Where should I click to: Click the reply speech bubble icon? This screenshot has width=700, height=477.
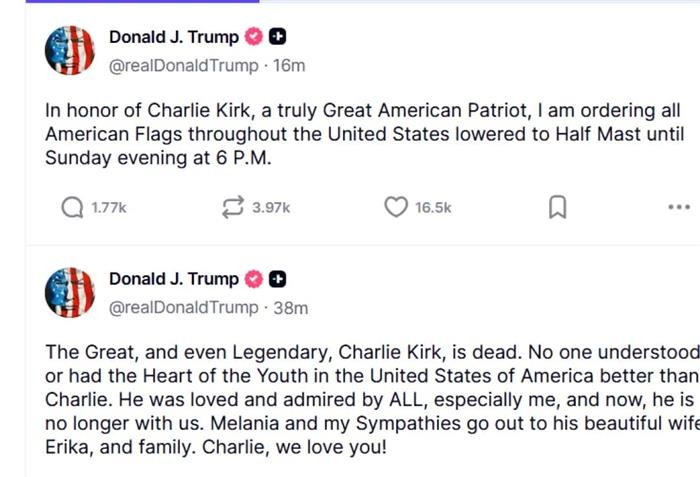72,207
